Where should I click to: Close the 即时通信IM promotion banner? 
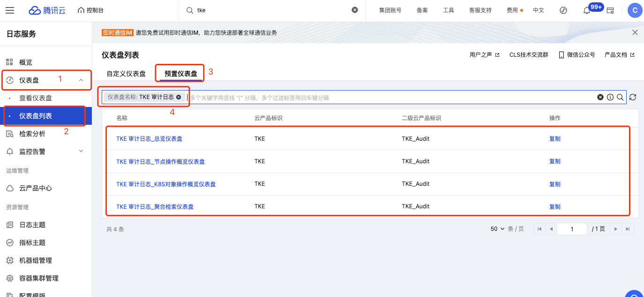tap(635, 32)
